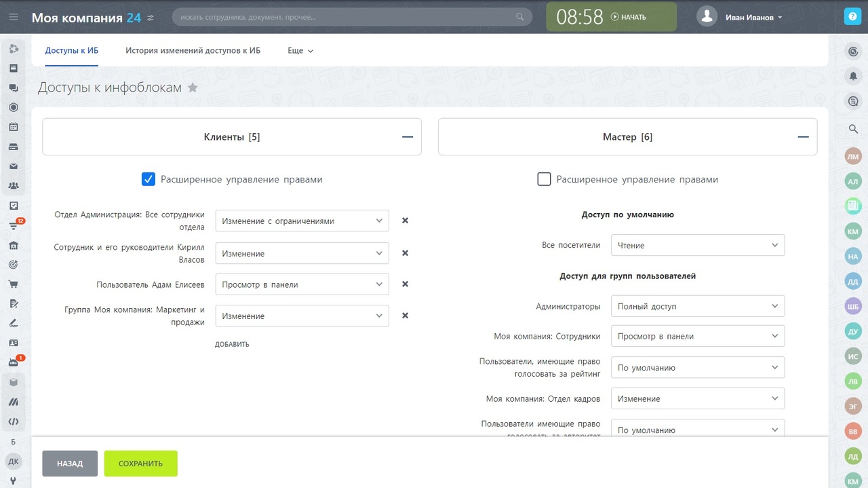Start the workday with НАЧАТЬ

[x=629, y=17]
